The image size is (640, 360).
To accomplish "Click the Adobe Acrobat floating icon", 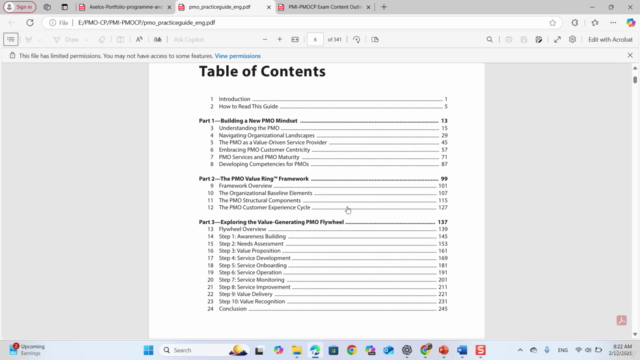I will point(621,320).
